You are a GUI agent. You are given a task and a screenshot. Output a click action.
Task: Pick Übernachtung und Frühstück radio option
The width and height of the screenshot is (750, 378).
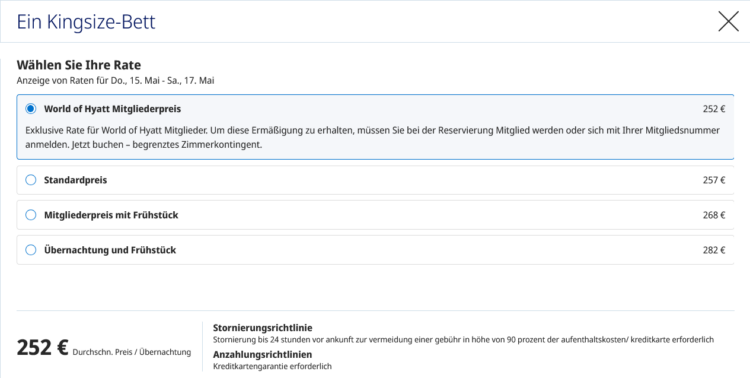click(x=31, y=250)
